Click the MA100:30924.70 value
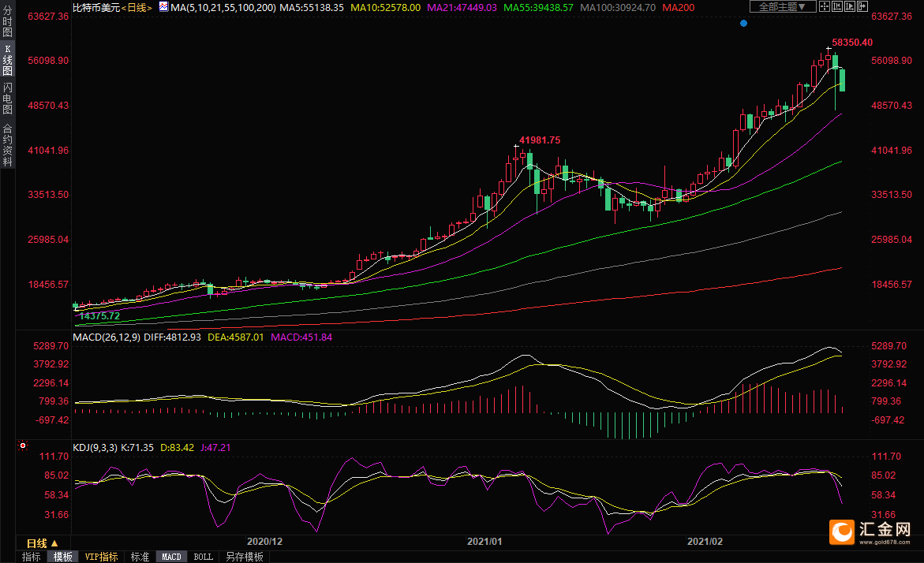This screenshot has height=563, width=924. [x=618, y=8]
